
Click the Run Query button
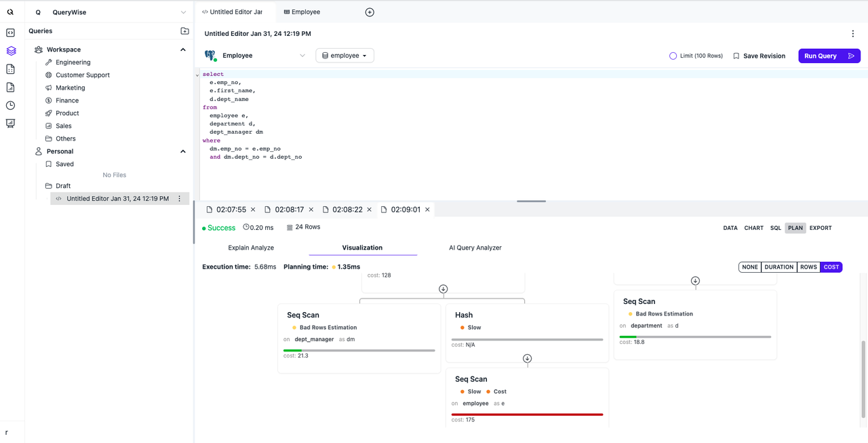(x=829, y=56)
